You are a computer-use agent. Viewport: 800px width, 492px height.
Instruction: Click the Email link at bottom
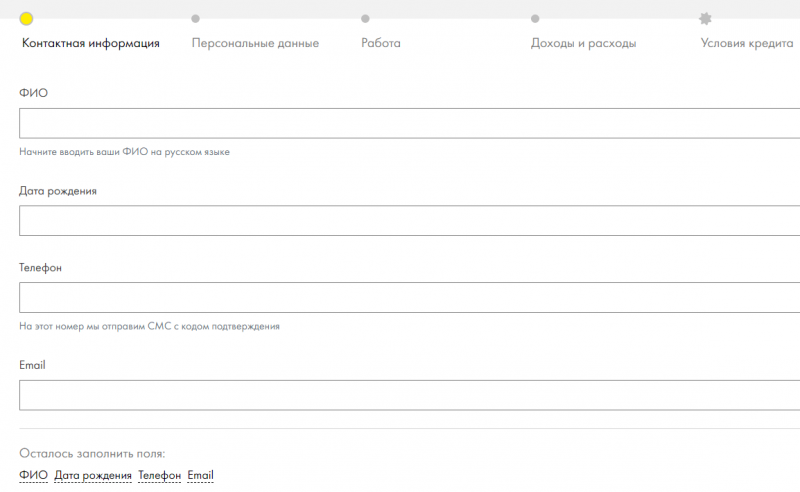pos(201,475)
